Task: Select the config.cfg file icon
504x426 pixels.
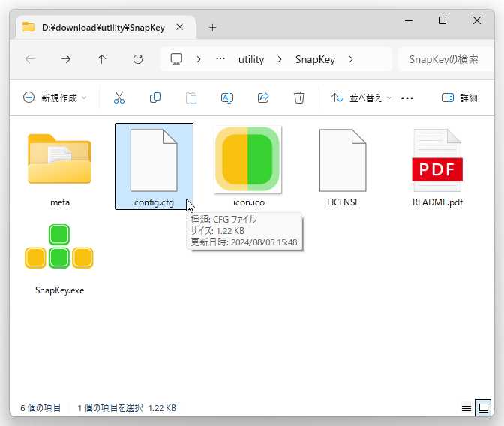Action: [x=154, y=160]
